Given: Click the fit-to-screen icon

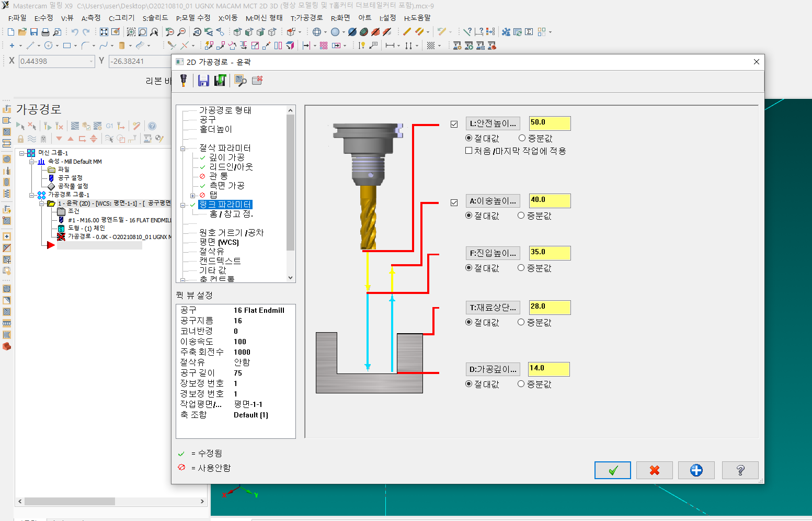Looking at the screenshot, I should click(104, 32).
